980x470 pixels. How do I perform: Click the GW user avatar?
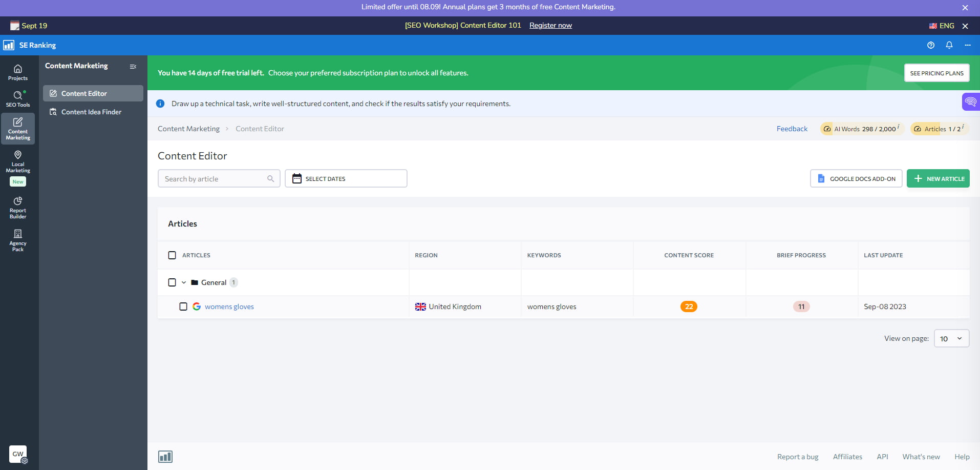17,454
